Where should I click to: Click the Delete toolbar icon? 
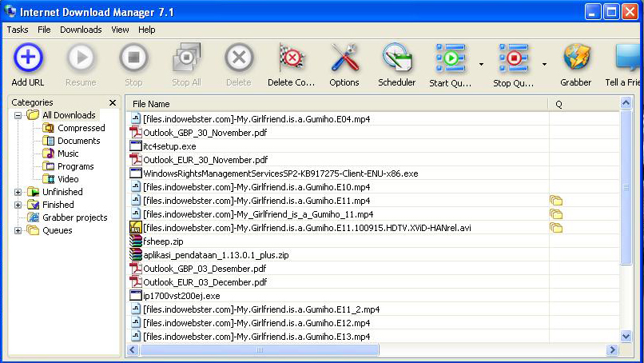point(239,58)
